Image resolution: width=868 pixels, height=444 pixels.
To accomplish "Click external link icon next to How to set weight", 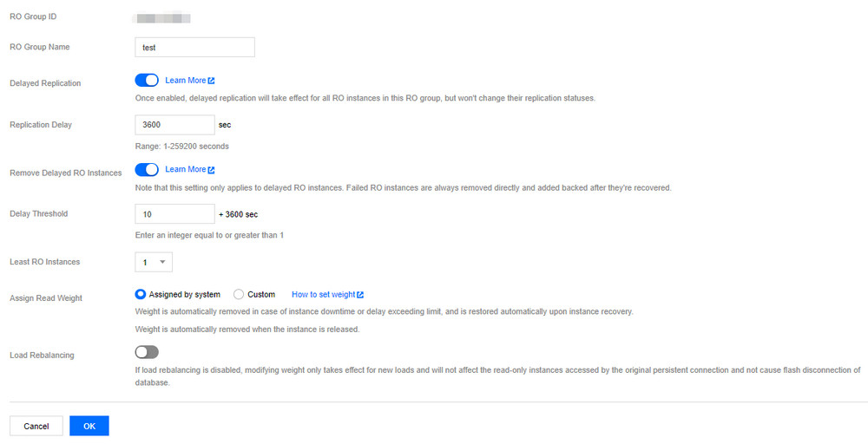I will point(360,295).
